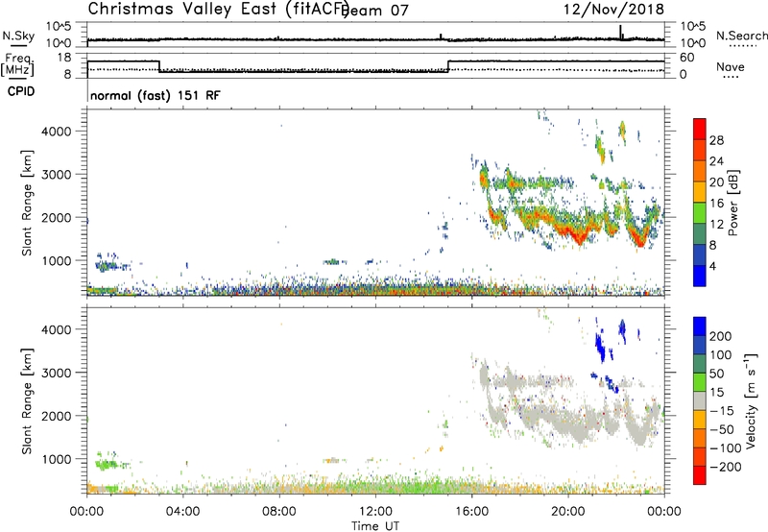Viewport: 768px width, 532px height.
Task: Click the '200' tick on the velocity colorbar
Action: [721, 336]
